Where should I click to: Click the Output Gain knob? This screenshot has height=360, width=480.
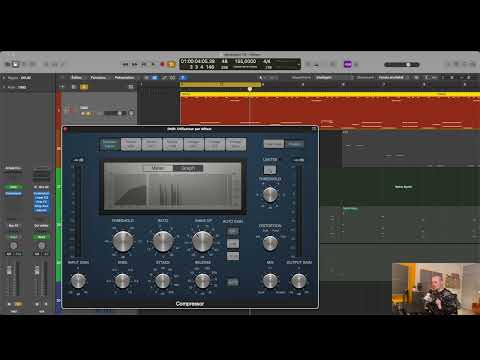299,281
